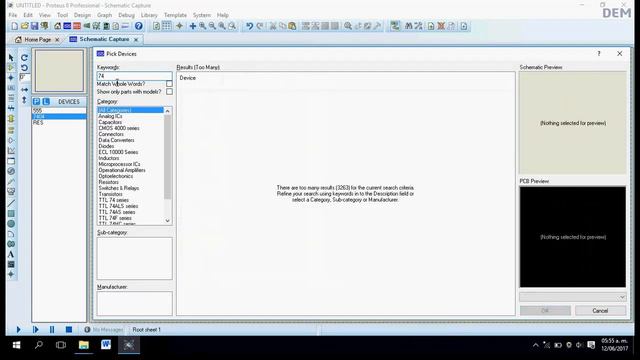Pause the simulation
Screen dimensions: 640x360
[x=52, y=329]
